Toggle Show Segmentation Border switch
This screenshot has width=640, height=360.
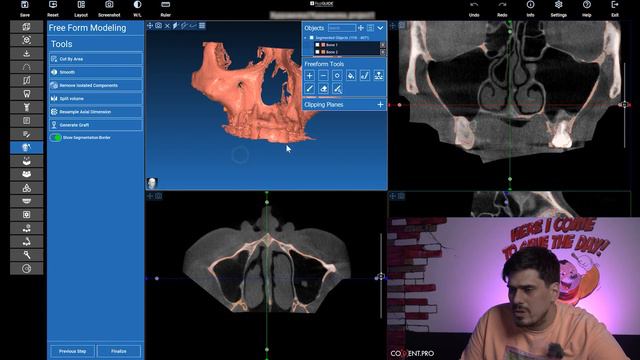(56, 138)
